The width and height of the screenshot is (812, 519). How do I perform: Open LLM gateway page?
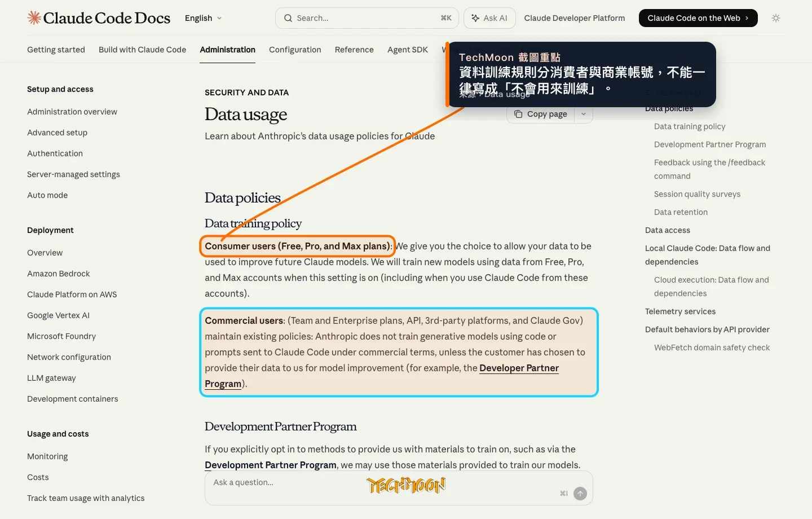click(51, 378)
